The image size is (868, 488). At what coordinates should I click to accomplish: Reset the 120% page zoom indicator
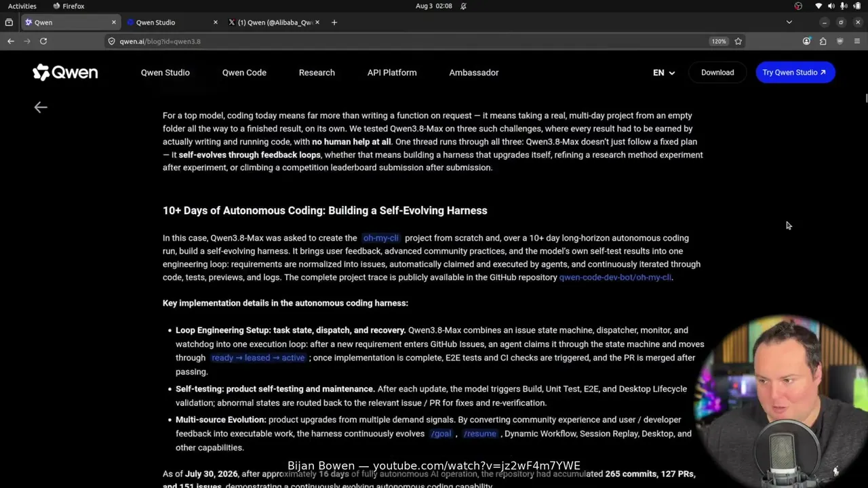tap(719, 41)
